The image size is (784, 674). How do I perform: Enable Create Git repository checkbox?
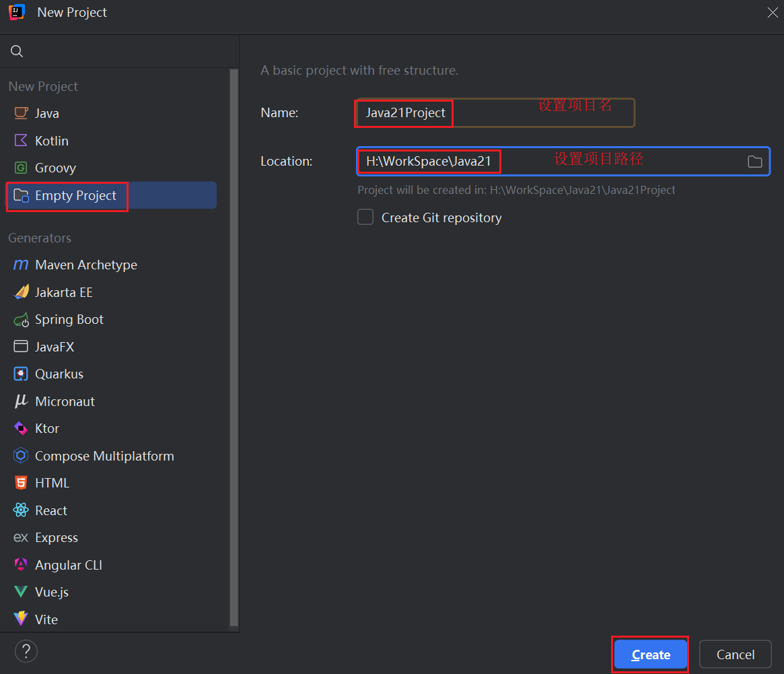pos(365,217)
